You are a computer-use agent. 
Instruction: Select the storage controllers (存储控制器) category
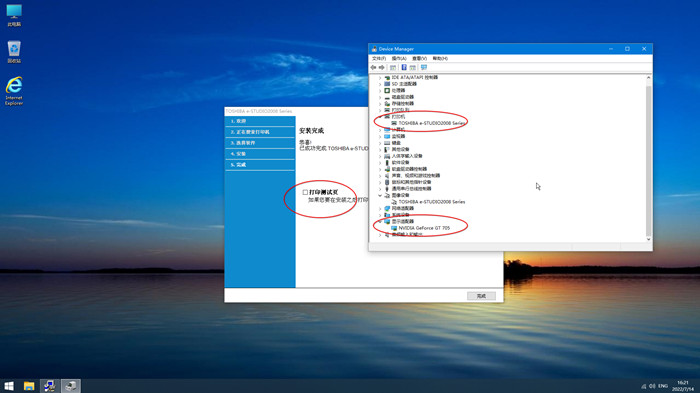(403, 104)
